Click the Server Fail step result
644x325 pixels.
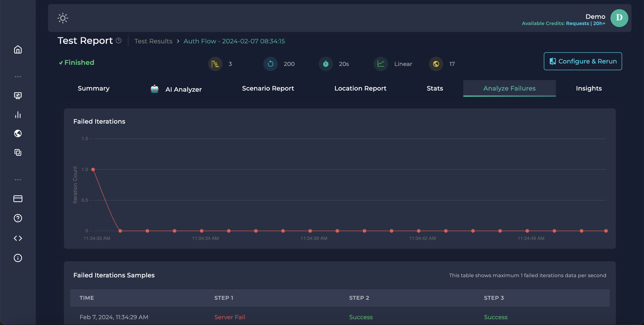click(x=229, y=317)
